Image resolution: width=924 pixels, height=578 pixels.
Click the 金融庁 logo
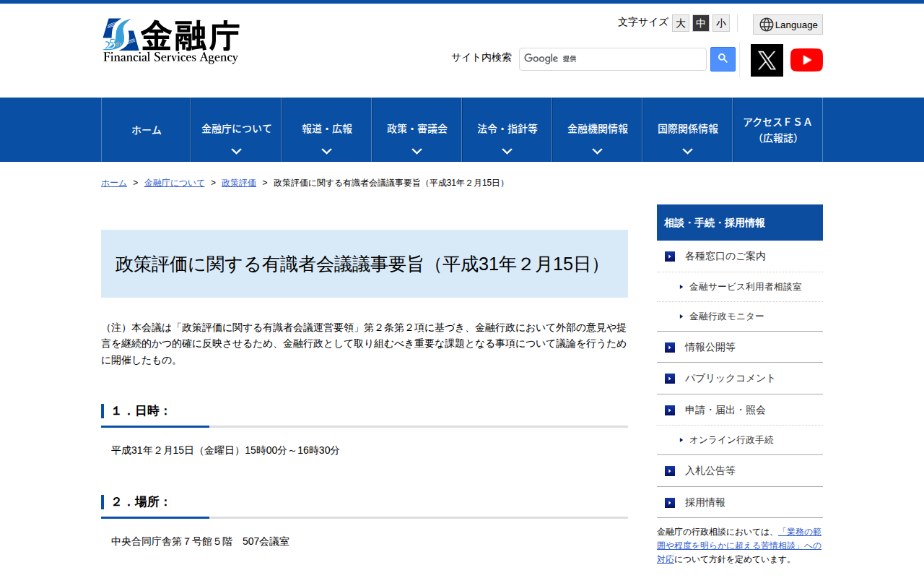pos(171,40)
